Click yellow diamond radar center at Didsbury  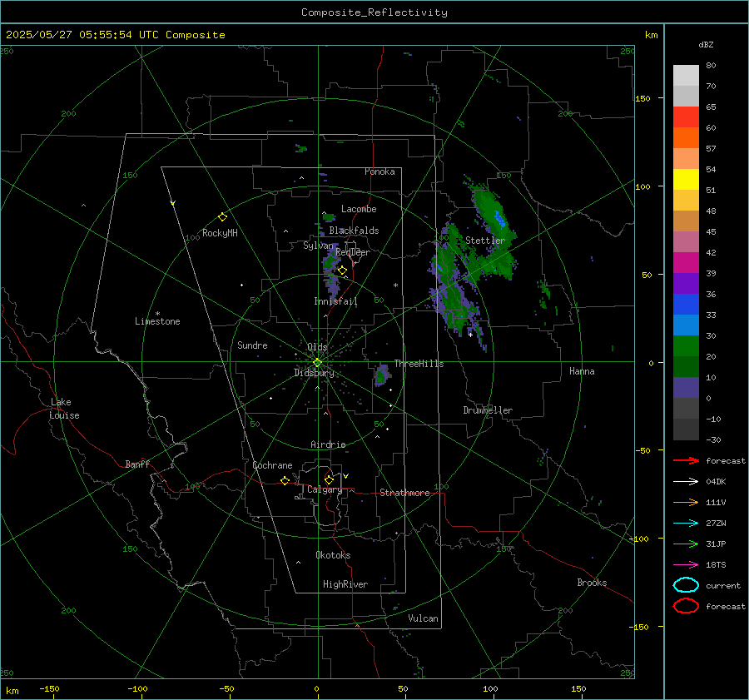317,363
